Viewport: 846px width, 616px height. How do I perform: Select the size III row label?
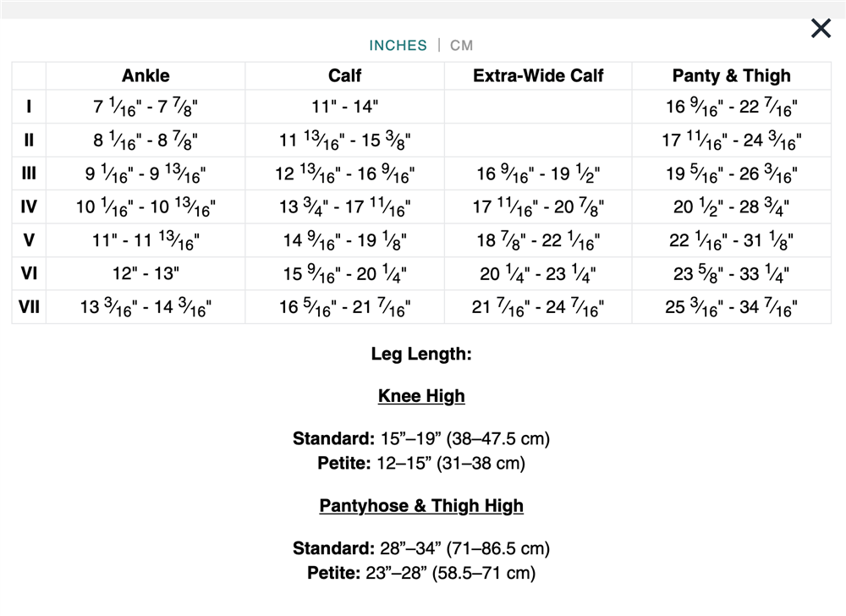point(29,174)
